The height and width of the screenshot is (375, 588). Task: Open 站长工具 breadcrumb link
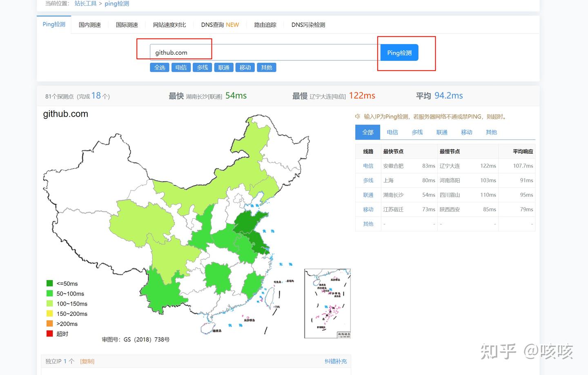click(85, 4)
